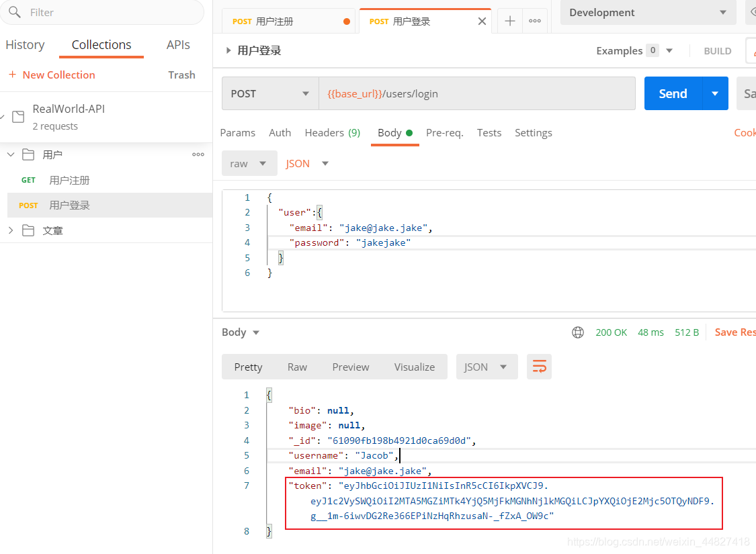
Task: Click New Collection link
Action: point(59,75)
